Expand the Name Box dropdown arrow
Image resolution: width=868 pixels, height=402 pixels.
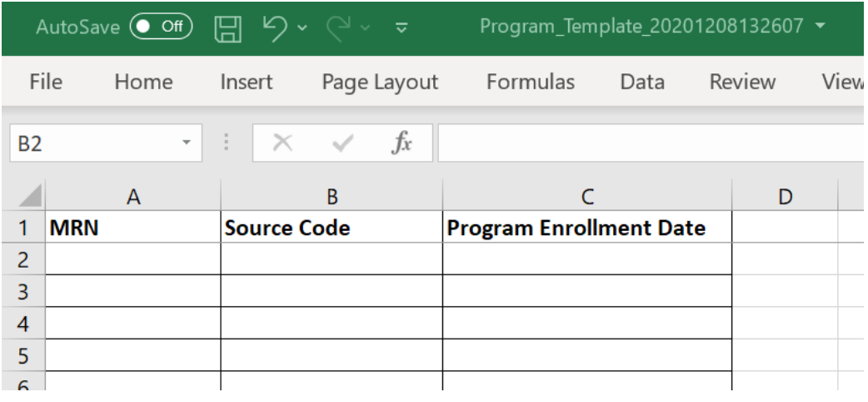click(186, 143)
